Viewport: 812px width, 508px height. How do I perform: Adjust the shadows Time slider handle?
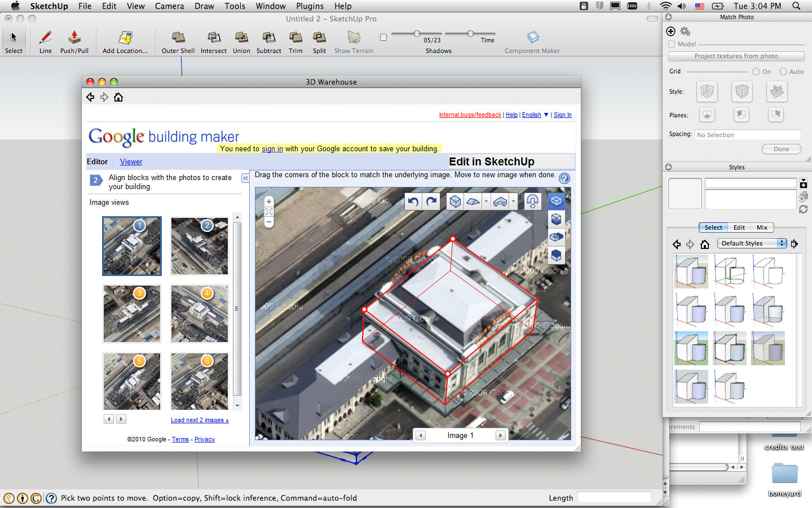pos(470,34)
